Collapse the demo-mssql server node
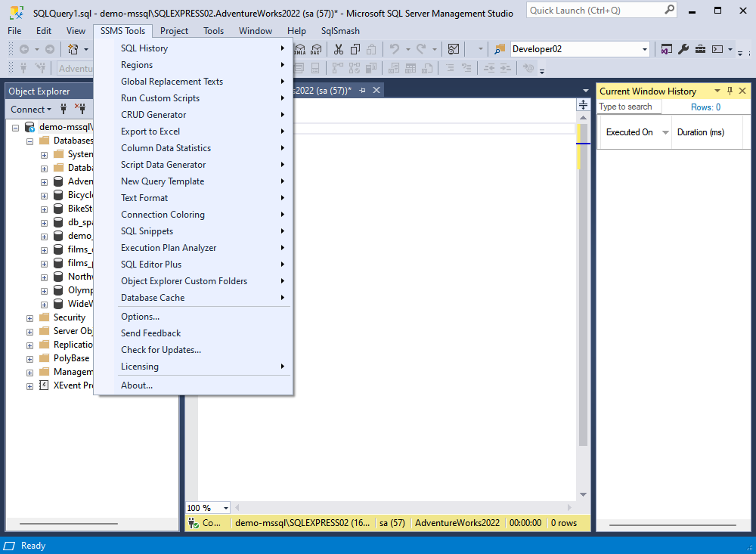Image resolution: width=756 pixels, height=554 pixels. pos(15,128)
